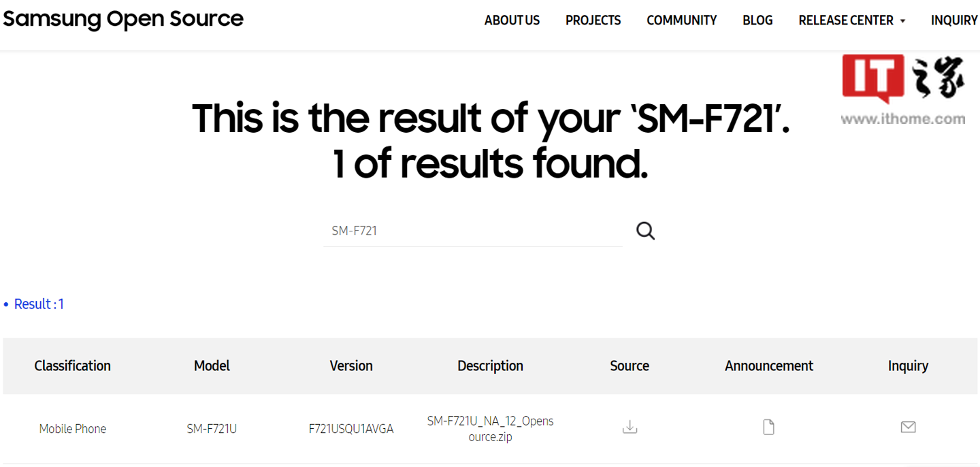Click the inquiry envelope icon

[x=908, y=427]
